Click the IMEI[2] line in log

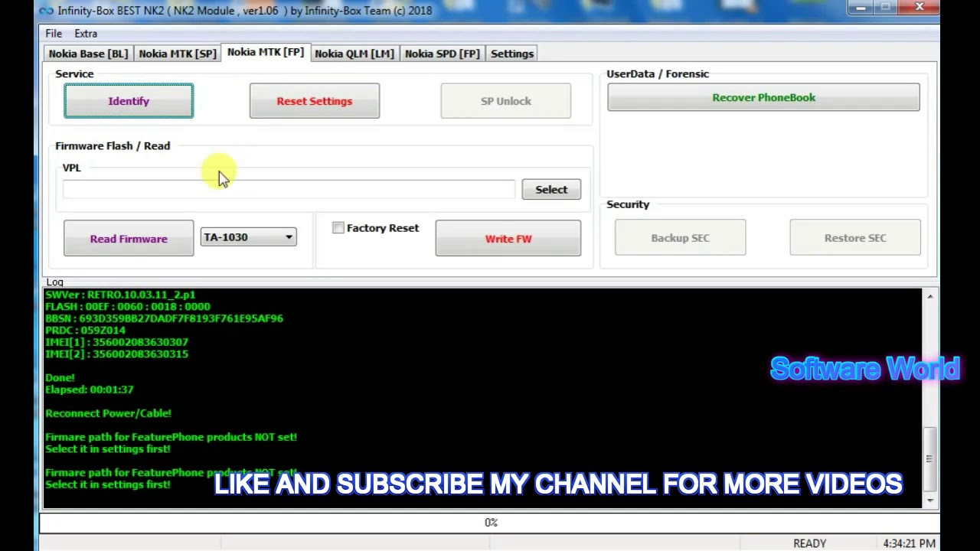[116, 354]
